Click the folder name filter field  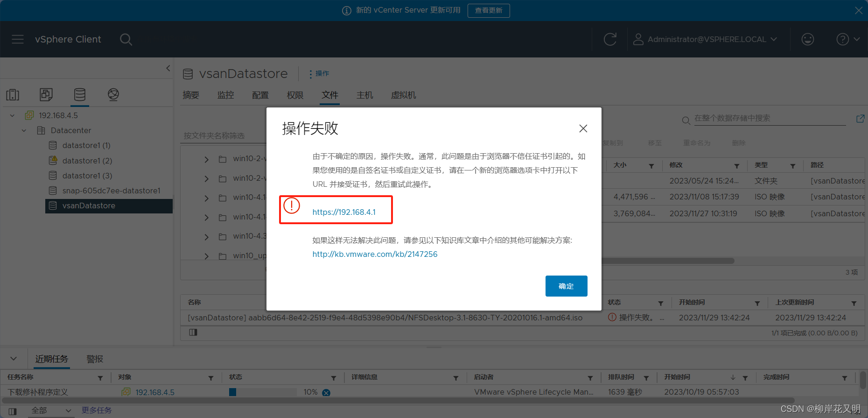coord(224,135)
